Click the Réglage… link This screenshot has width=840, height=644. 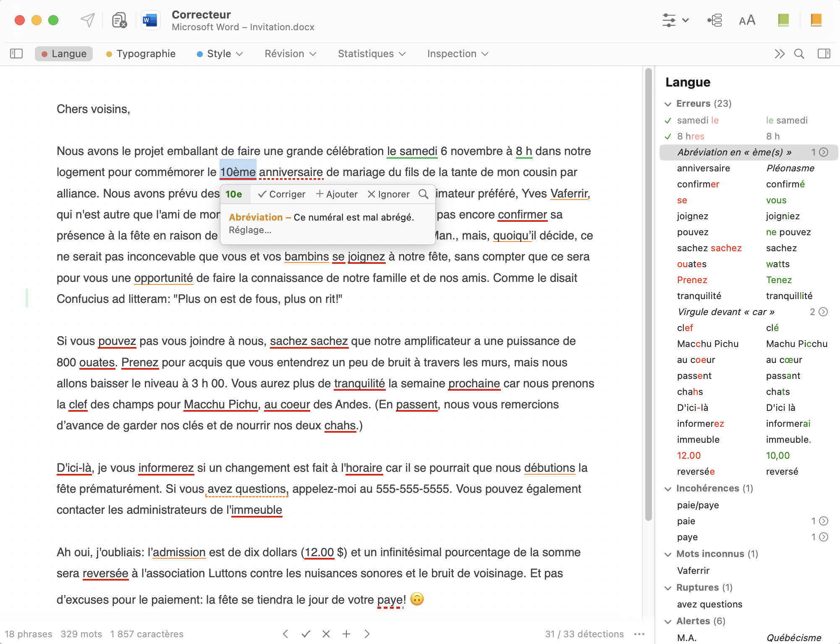pyautogui.click(x=250, y=230)
